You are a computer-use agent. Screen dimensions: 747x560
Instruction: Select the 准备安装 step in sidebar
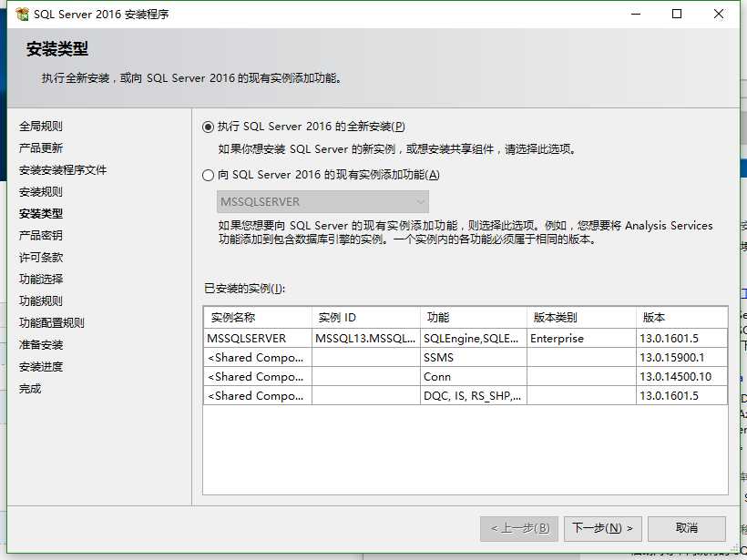[41, 345]
